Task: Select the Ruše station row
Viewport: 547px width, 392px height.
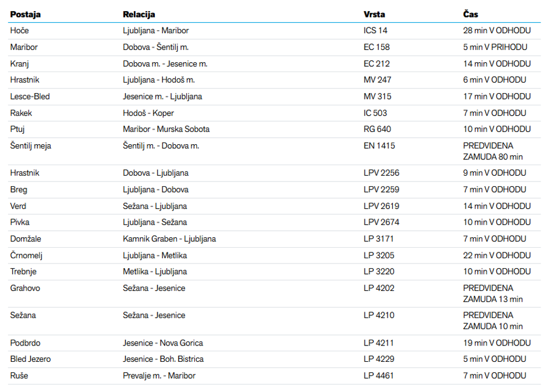Action: tap(19, 376)
